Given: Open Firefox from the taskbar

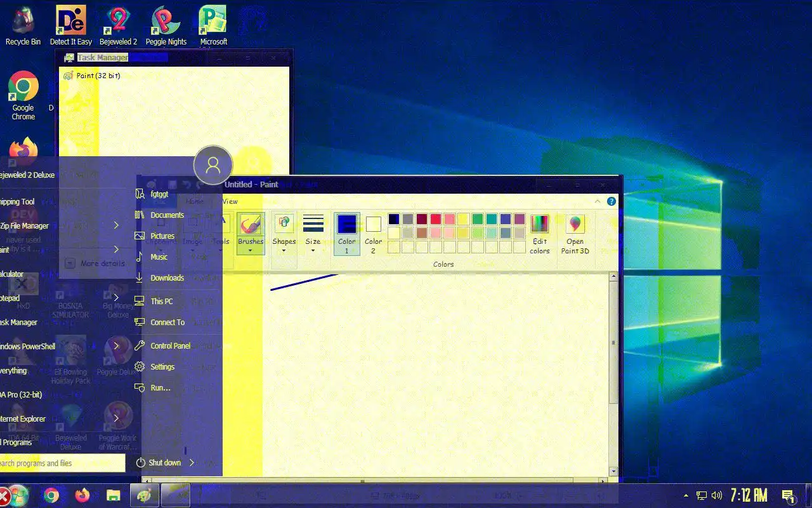Looking at the screenshot, I should point(82,495).
